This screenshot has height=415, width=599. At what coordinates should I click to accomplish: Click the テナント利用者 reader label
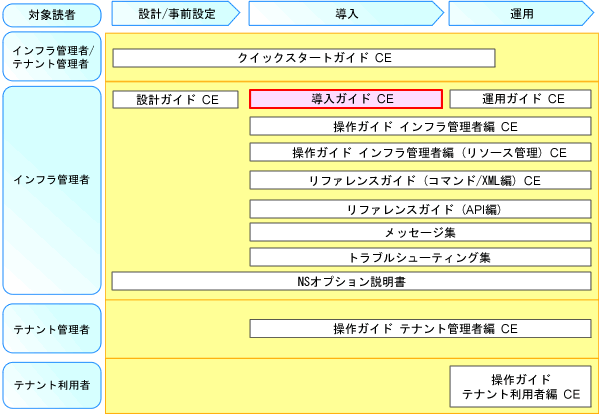pos(52,385)
